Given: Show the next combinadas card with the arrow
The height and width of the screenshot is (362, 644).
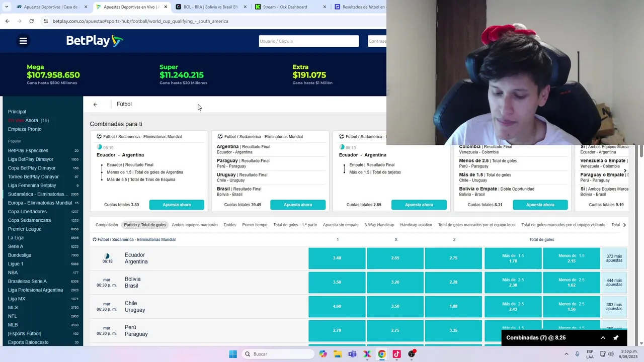Looking at the screenshot, I should pos(625,171).
